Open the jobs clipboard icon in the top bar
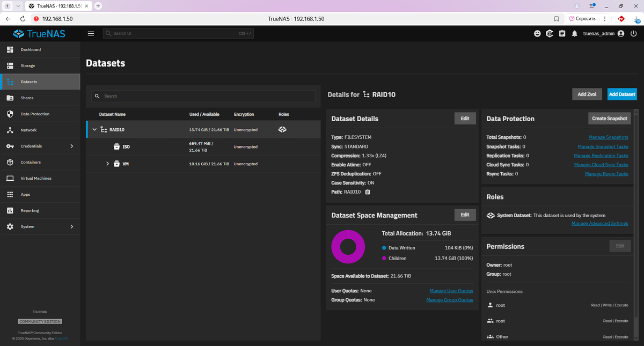The image size is (644, 346). (x=562, y=33)
